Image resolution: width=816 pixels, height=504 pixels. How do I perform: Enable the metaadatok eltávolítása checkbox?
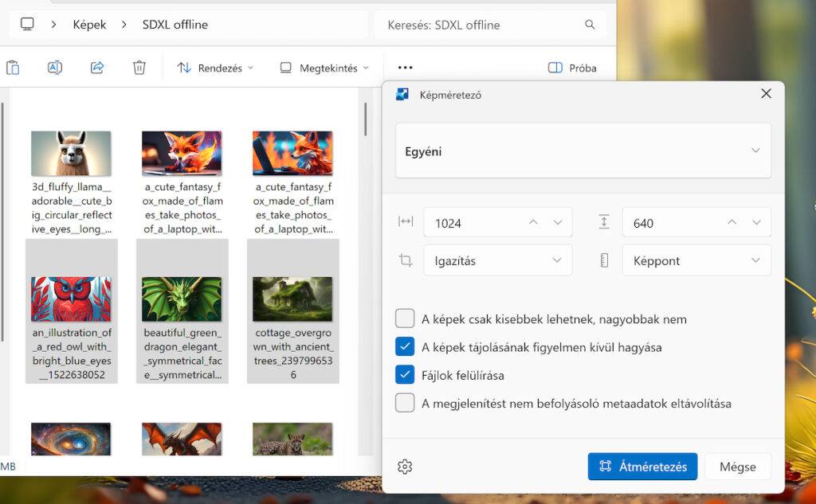click(405, 403)
